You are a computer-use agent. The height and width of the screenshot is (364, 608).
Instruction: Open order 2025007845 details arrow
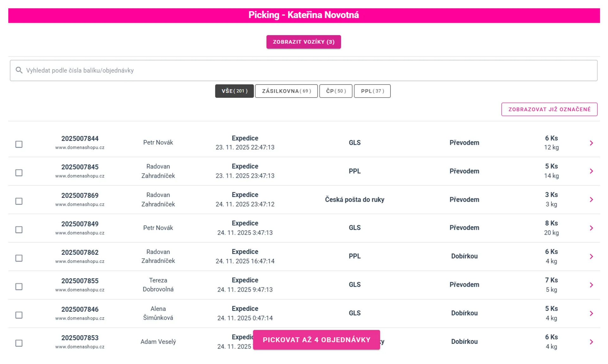click(591, 171)
